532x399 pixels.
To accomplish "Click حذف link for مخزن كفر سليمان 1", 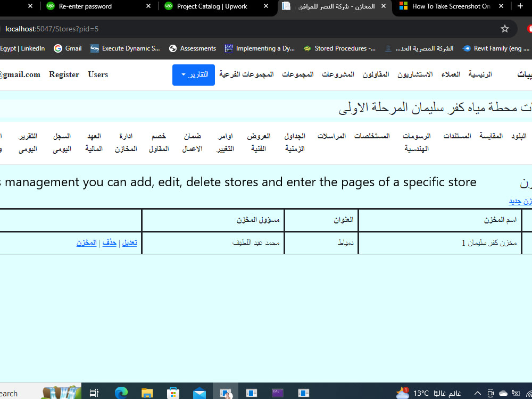I will 109,243.
